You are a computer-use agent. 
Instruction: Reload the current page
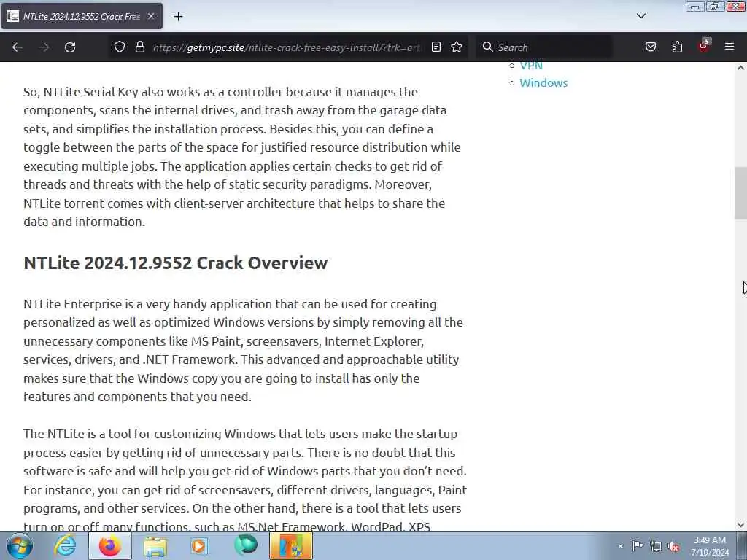pyautogui.click(x=70, y=47)
